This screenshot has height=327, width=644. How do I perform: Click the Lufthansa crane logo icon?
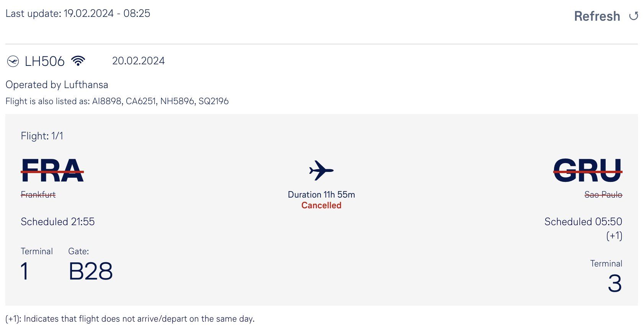point(13,61)
